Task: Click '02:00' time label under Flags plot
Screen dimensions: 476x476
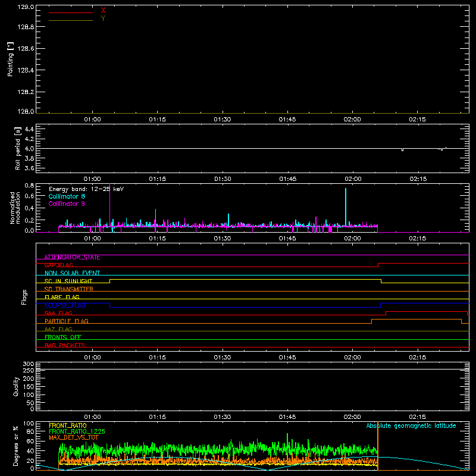Action: [x=352, y=358]
